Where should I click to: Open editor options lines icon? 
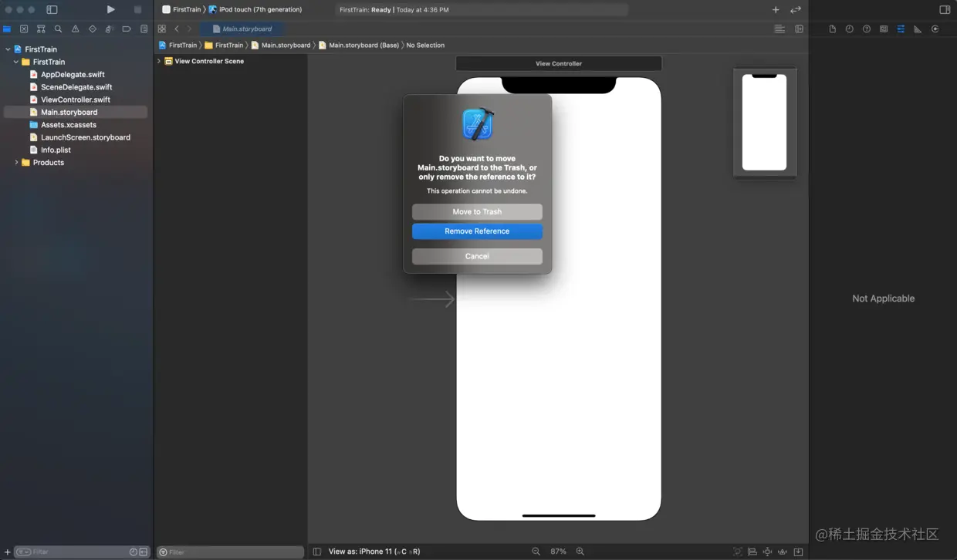pyautogui.click(x=779, y=29)
